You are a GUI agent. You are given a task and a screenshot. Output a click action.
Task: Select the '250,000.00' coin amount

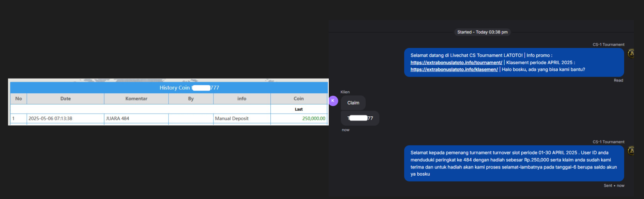(x=314, y=118)
